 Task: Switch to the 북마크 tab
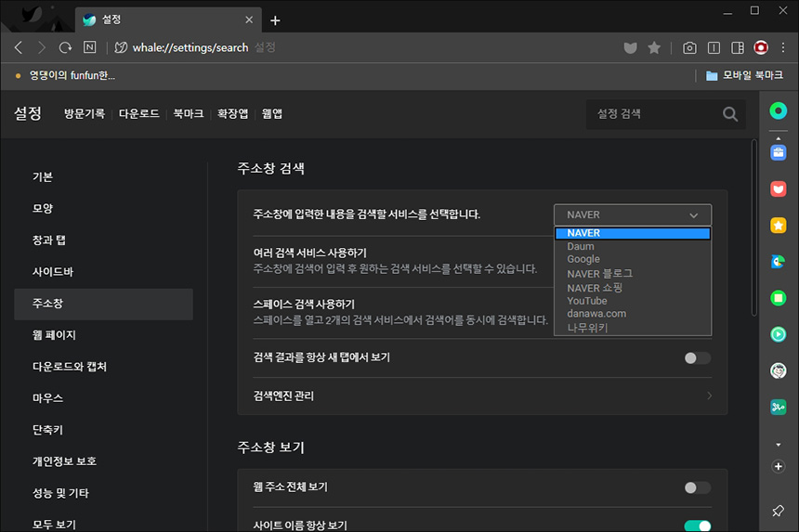point(189,113)
